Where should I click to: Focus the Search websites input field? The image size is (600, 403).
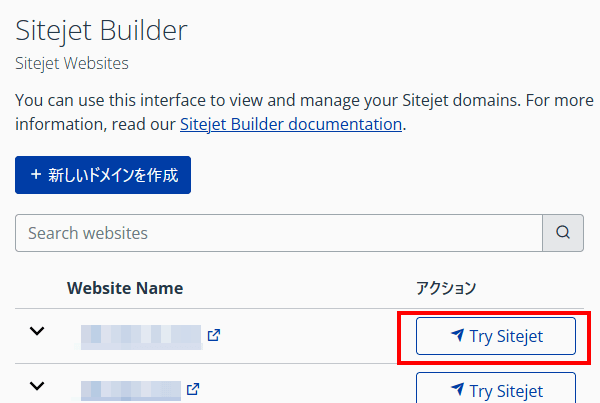pyautogui.click(x=278, y=233)
